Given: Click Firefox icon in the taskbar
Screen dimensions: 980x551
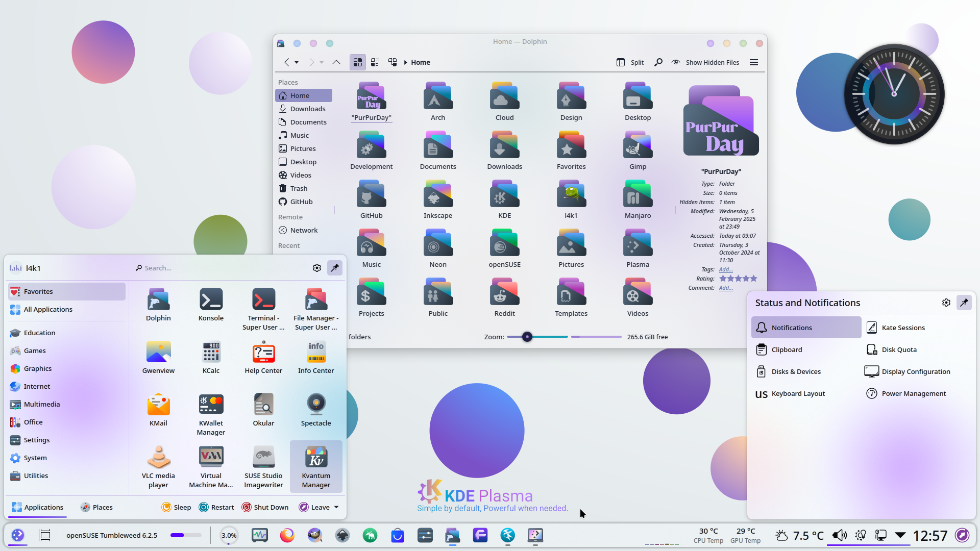Looking at the screenshot, I should pos(287,535).
